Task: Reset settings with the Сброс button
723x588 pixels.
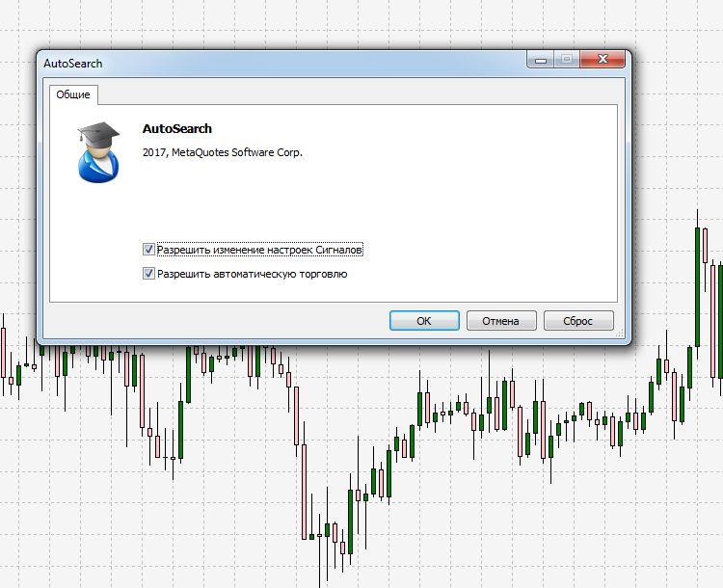Action: 578,321
